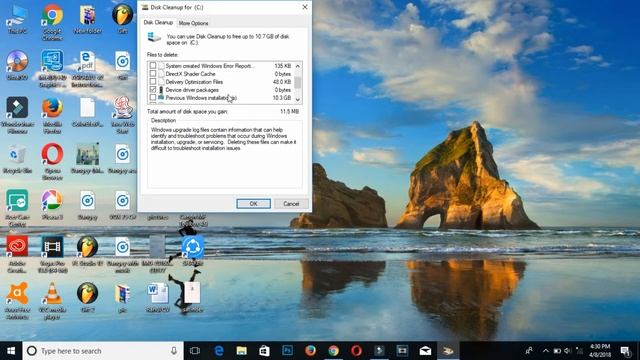Open Vegas Pro desktop shortcut
640x360 pixels.
click(52, 255)
